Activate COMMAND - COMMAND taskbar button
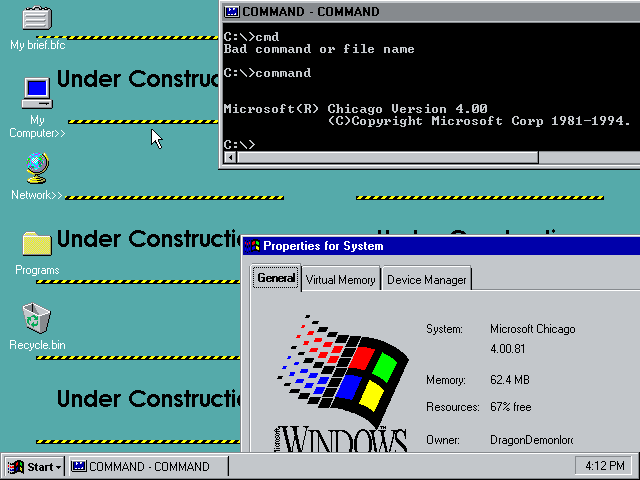The width and height of the screenshot is (640, 480). click(148, 466)
